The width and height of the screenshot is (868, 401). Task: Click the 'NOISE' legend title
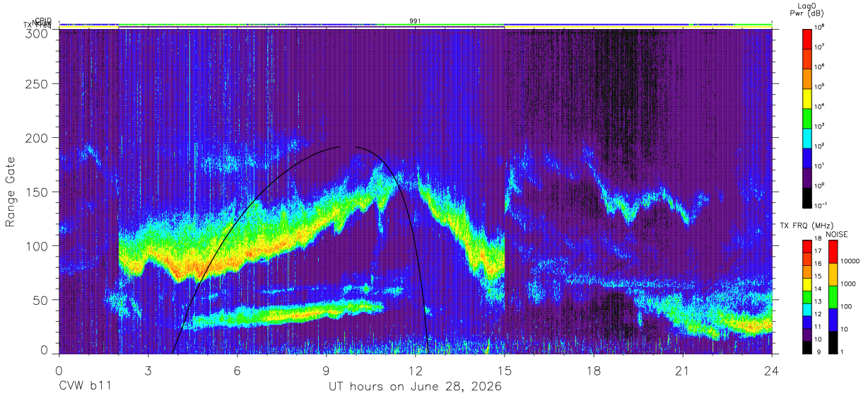[837, 234]
